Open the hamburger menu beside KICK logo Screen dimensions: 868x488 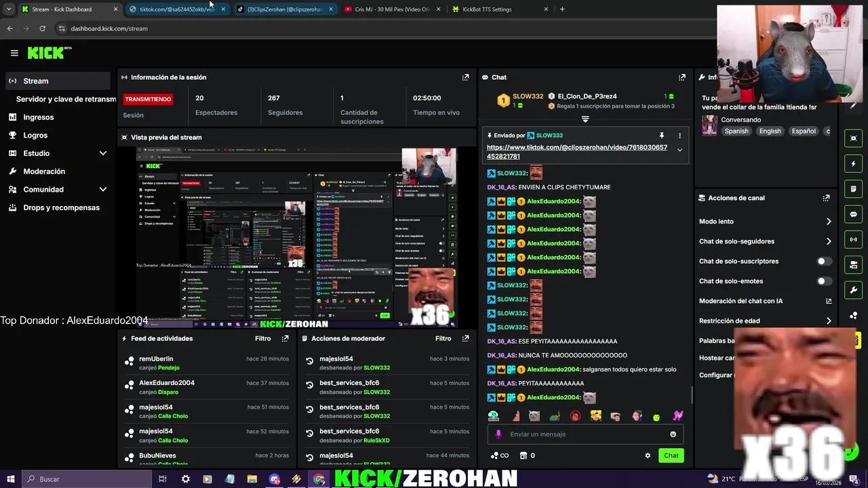pyautogui.click(x=14, y=53)
